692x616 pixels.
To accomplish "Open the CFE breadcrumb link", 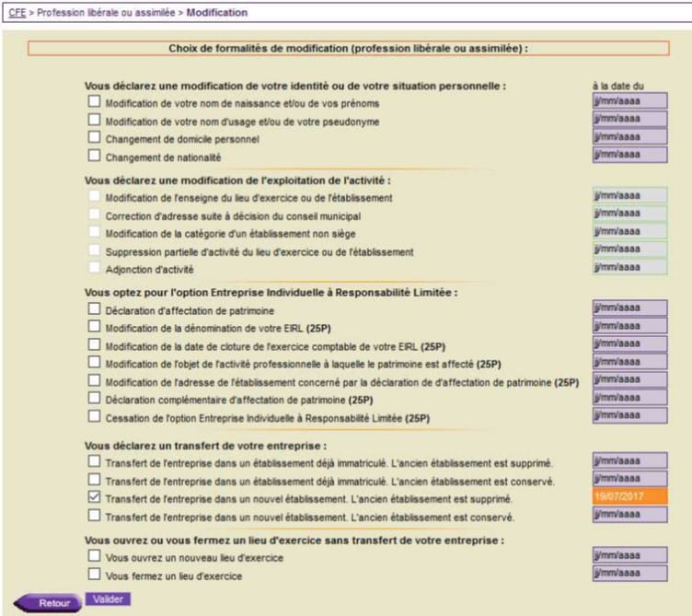I will coord(17,12).
